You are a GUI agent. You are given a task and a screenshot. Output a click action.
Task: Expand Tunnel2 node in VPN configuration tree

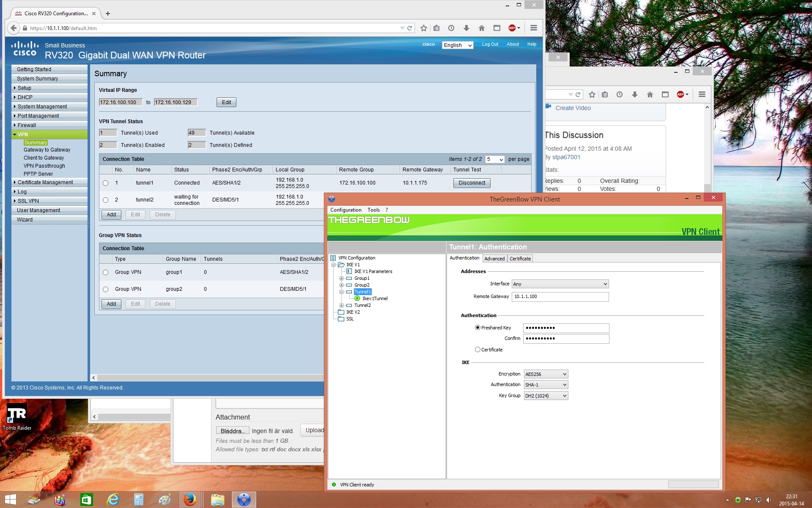tap(341, 305)
